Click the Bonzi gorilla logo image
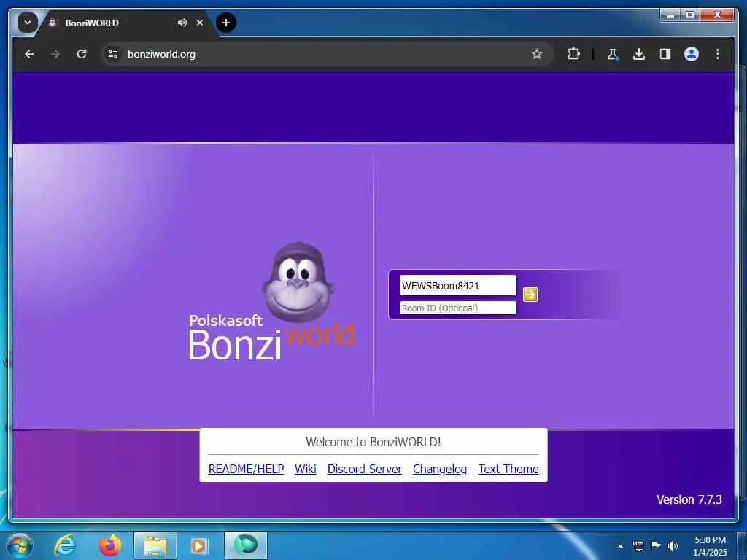The height and width of the screenshot is (560, 747). [x=298, y=281]
